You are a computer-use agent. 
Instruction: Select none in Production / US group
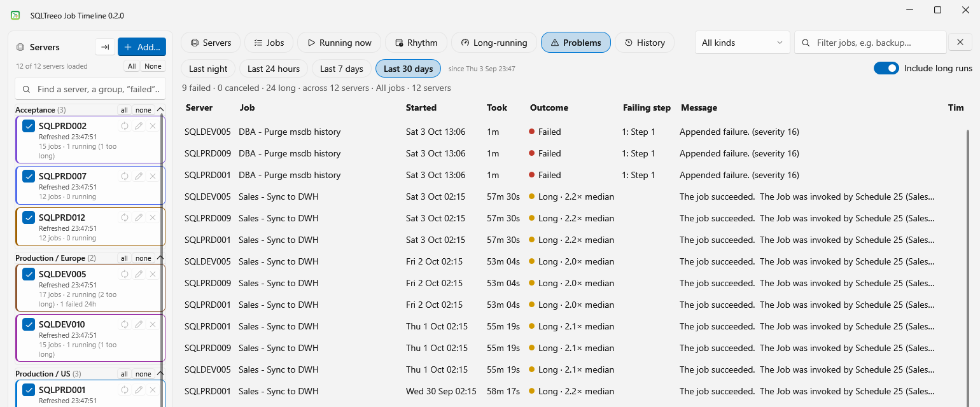tap(143, 374)
